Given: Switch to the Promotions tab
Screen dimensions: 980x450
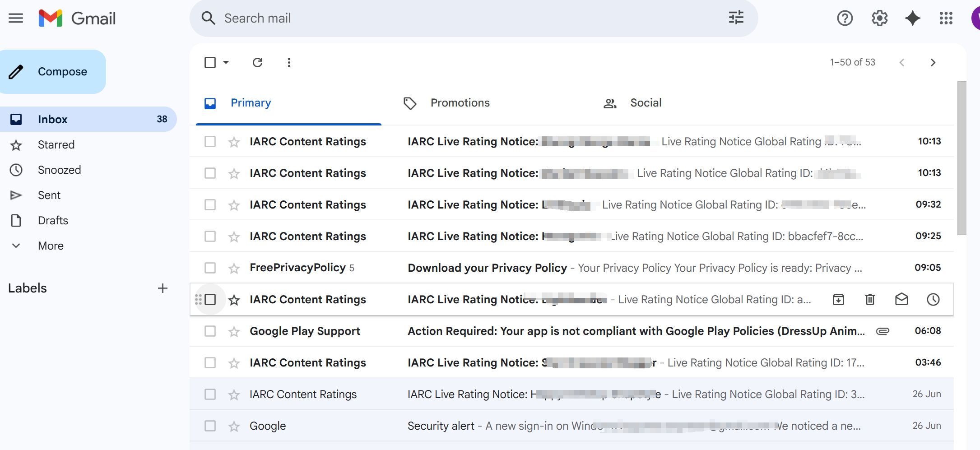Looking at the screenshot, I should pyautogui.click(x=460, y=103).
